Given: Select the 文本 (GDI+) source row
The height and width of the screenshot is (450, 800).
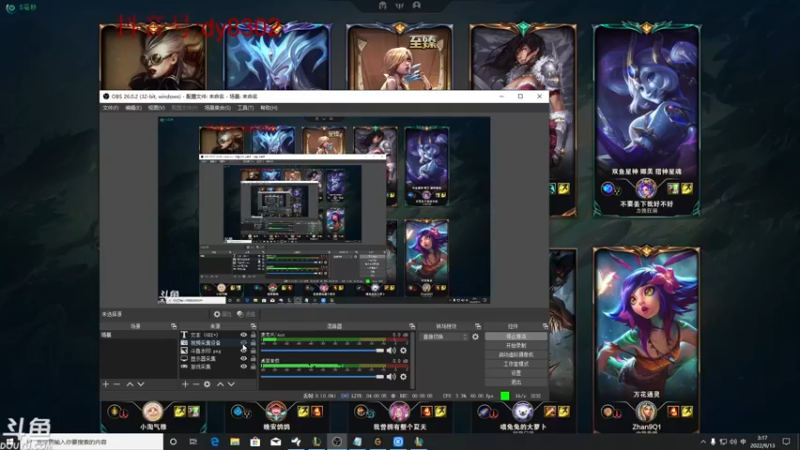Looking at the screenshot, I should click(218, 335).
